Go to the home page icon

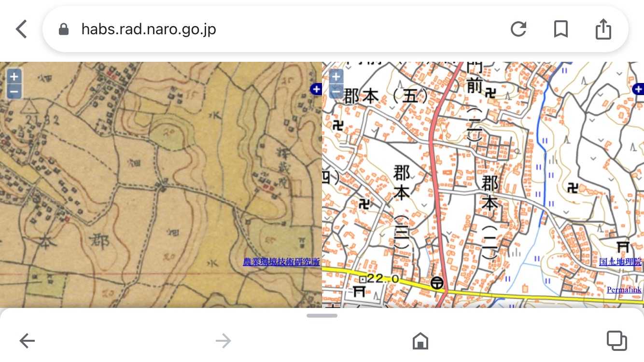click(420, 341)
